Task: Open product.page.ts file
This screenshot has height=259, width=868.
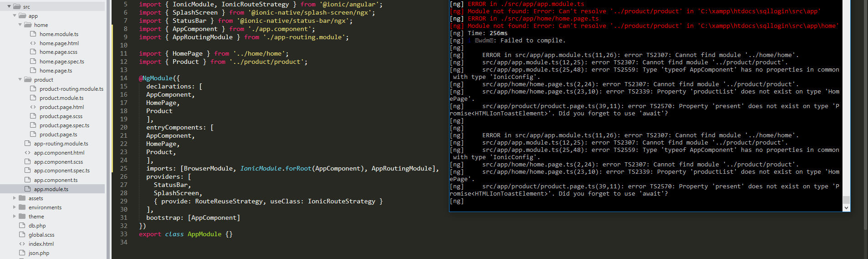Action: [58, 135]
